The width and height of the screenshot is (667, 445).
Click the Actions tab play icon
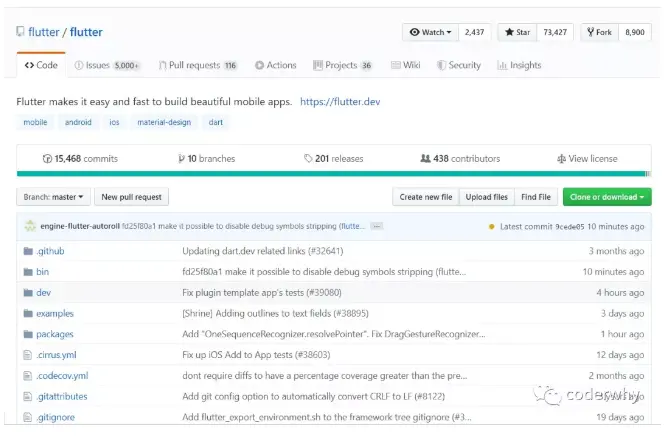[x=259, y=66]
